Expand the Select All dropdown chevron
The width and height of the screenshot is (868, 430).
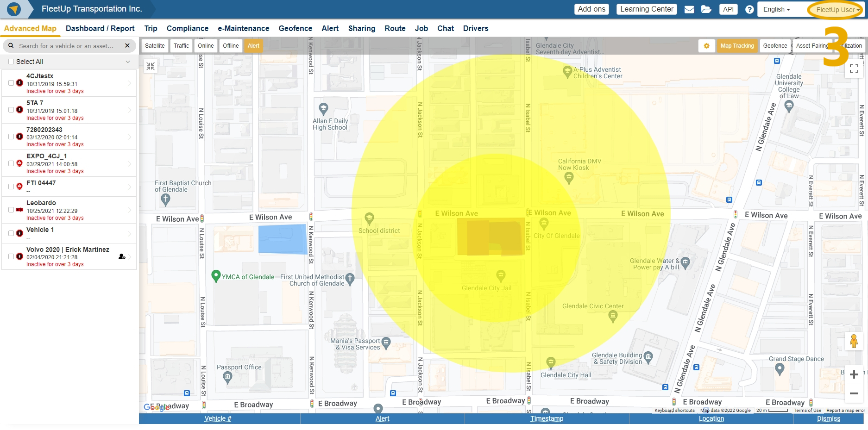tap(128, 62)
